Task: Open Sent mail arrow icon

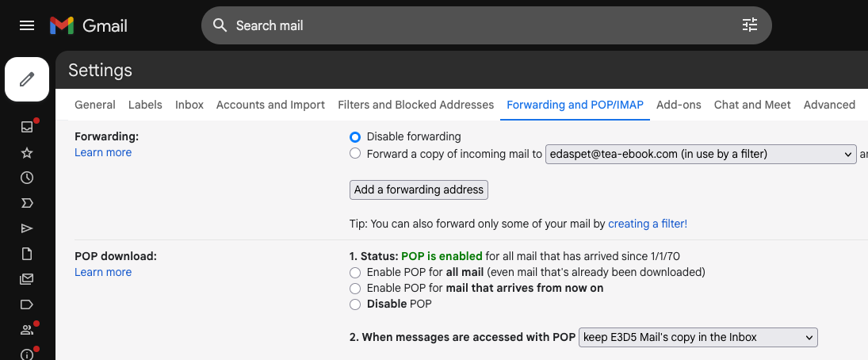Action: [27, 228]
